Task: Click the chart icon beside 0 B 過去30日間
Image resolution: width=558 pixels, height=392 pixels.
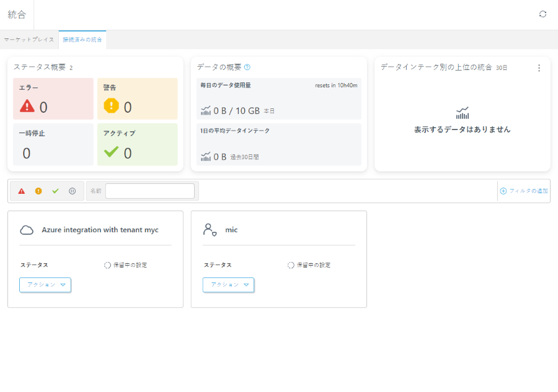Action: click(x=206, y=157)
